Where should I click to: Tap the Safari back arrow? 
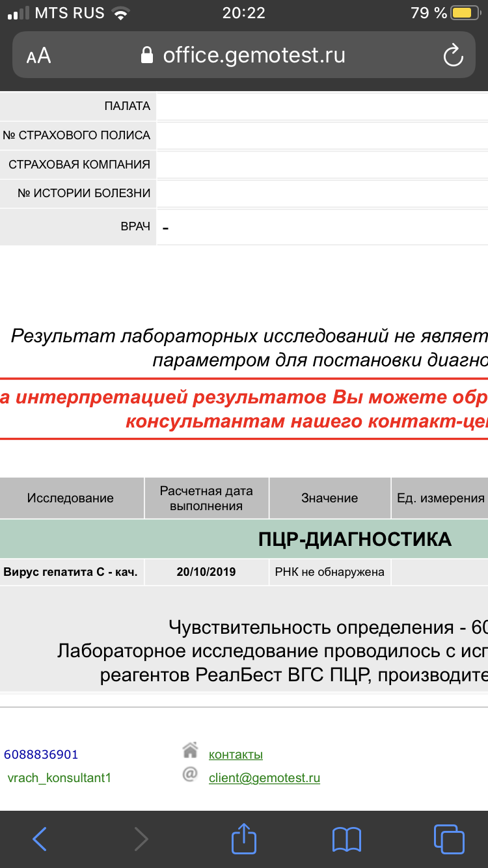coord(40,839)
